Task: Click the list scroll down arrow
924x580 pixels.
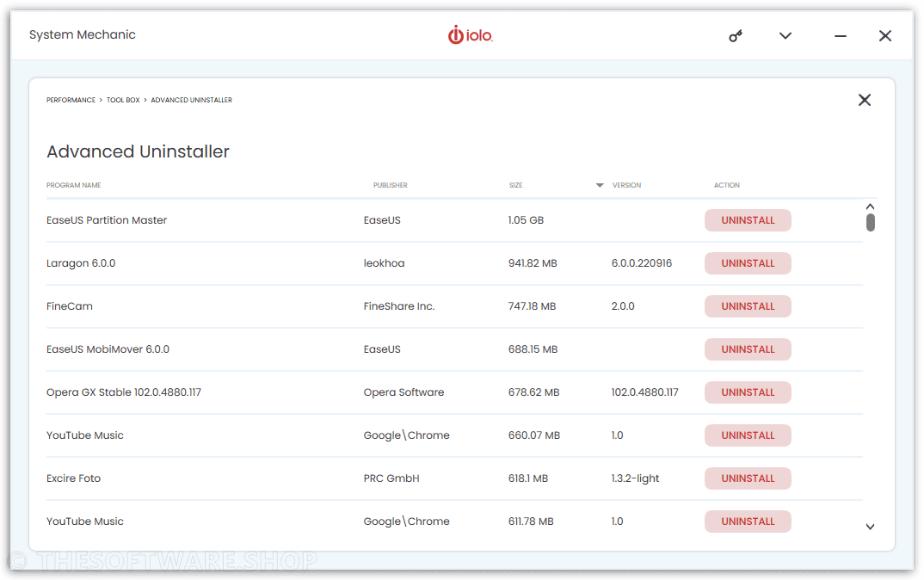Action: coord(870,527)
